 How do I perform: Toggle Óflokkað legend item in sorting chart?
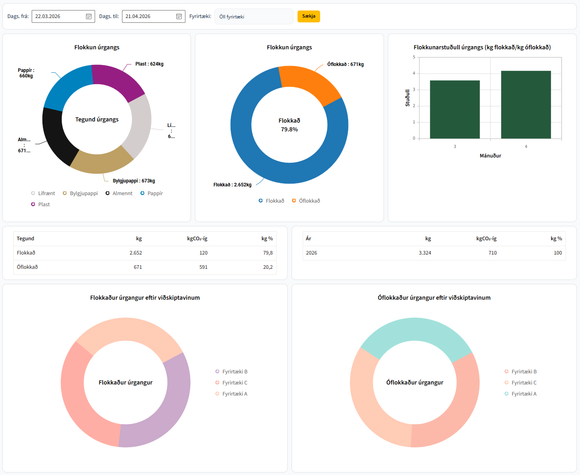tap(306, 201)
